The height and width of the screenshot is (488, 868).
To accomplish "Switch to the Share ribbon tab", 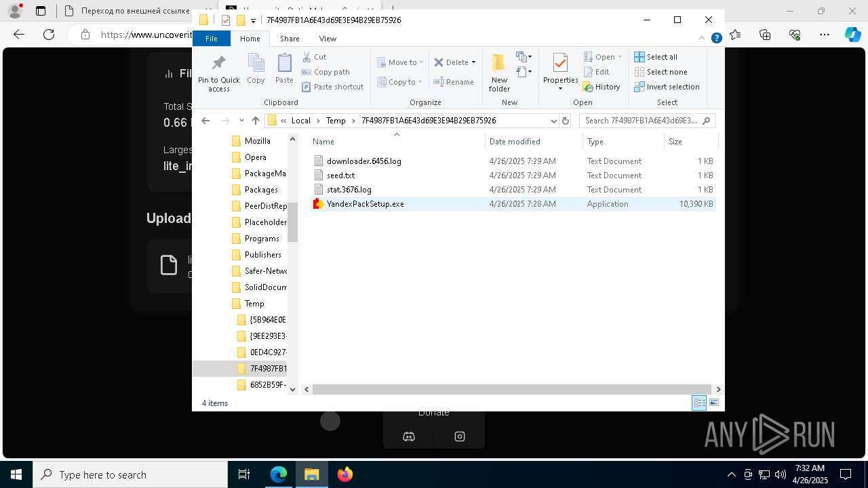I will point(290,39).
